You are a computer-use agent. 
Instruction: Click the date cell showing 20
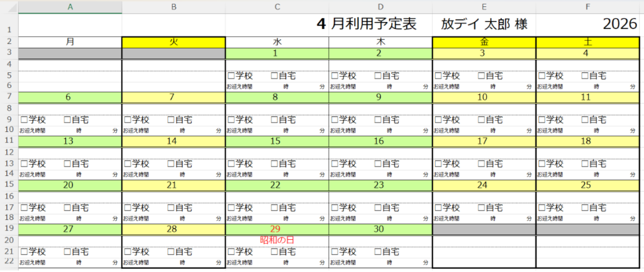pos(70,185)
